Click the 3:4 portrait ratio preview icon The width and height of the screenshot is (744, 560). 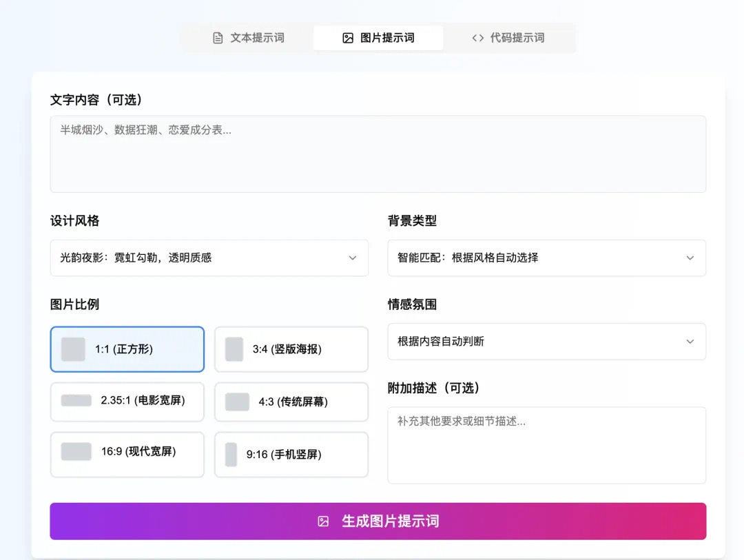coord(234,349)
